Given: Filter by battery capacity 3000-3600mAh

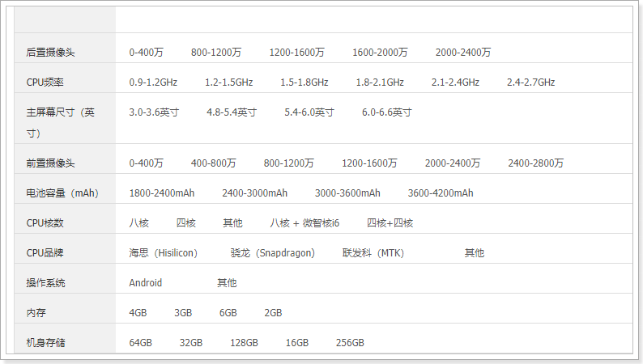Looking at the screenshot, I should 347,193.
